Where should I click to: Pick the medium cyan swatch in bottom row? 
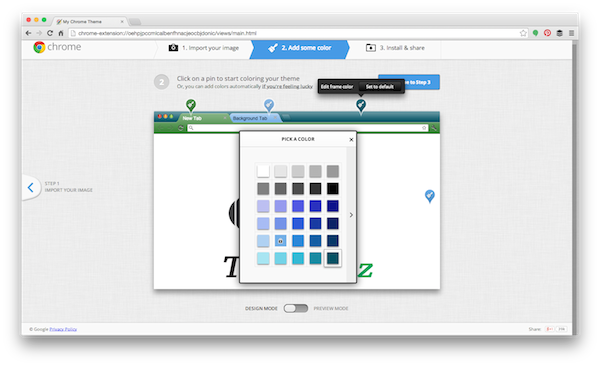point(298,258)
